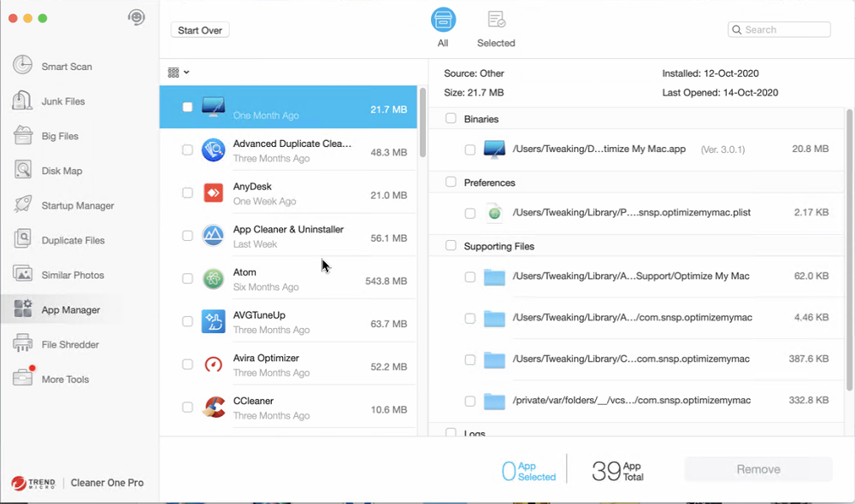This screenshot has width=855, height=504.
Task: Open Smart Scan from sidebar icon
Action: click(22, 65)
